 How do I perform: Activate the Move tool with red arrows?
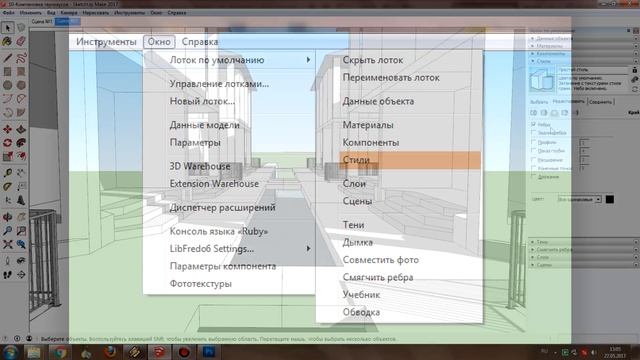click(7, 129)
